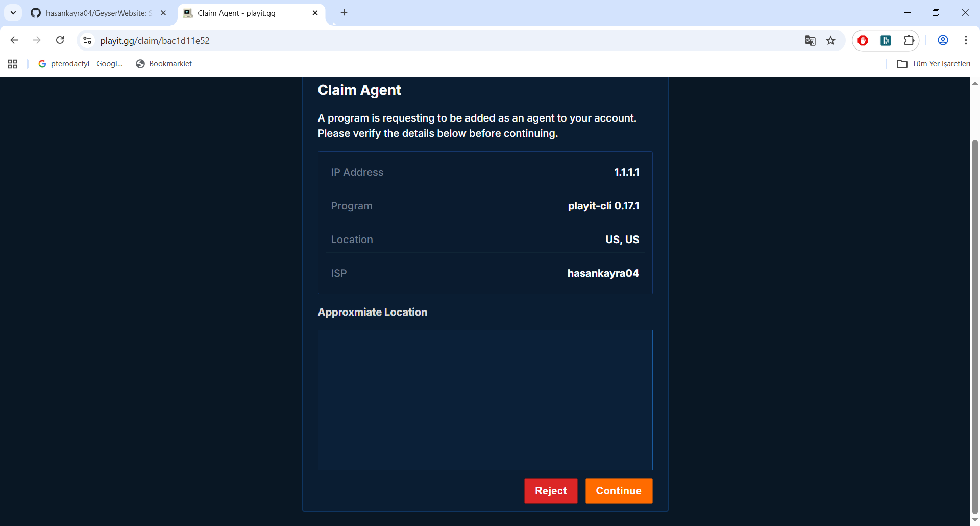Click the red Reject button

click(551, 491)
